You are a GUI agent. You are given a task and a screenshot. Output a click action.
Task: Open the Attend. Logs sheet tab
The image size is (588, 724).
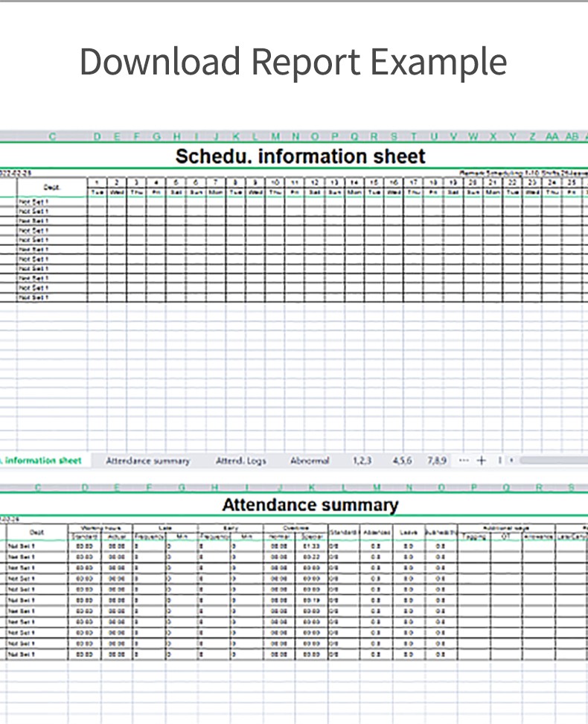point(240,461)
